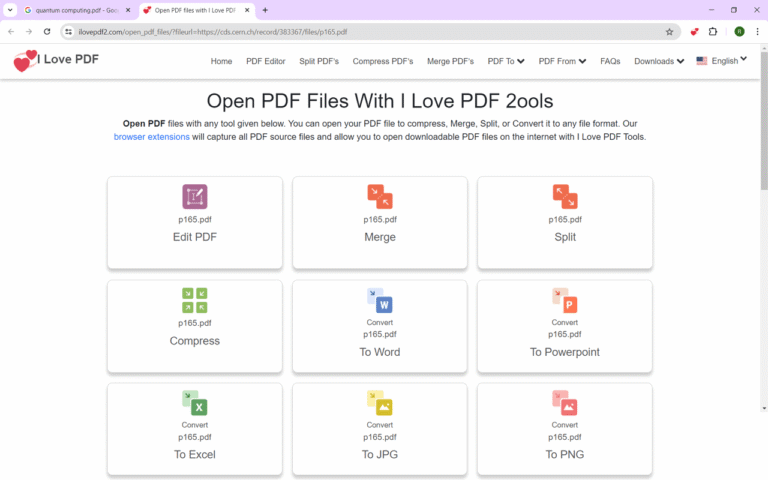
Task: Click the To Word card label
Action: click(380, 352)
